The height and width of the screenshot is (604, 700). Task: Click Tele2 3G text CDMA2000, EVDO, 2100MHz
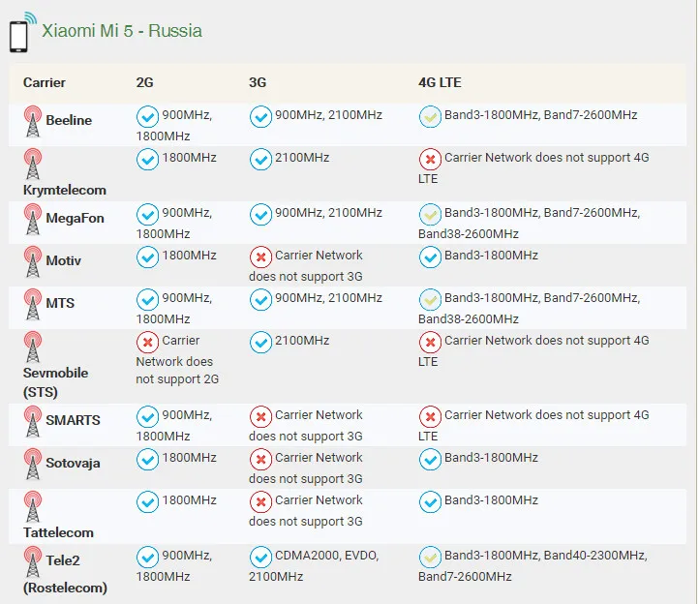[314, 566]
